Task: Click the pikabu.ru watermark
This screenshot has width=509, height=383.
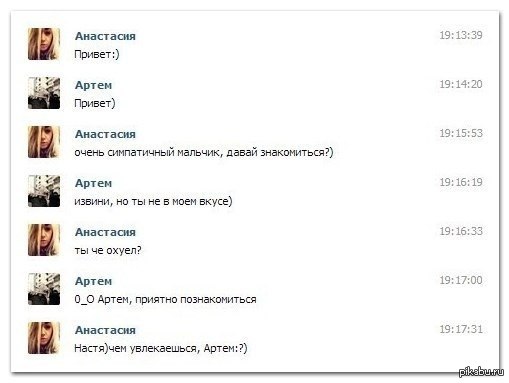Action: (x=481, y=371)
